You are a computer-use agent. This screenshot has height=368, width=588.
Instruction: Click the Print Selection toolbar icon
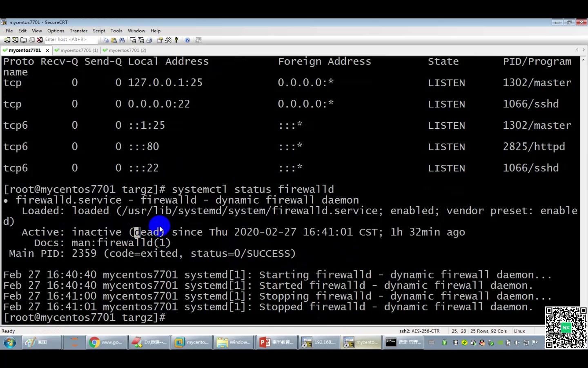(x=141, y=40)
